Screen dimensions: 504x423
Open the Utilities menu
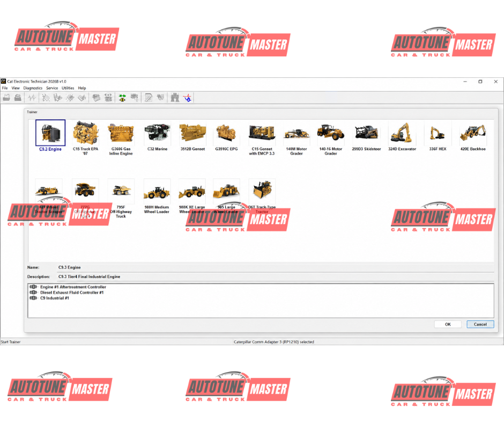pyautogui.click(x=68, y=88)
